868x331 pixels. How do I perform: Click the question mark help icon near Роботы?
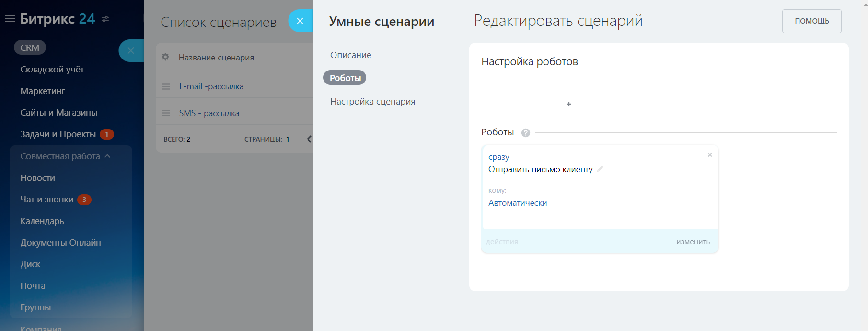(526, 133)
